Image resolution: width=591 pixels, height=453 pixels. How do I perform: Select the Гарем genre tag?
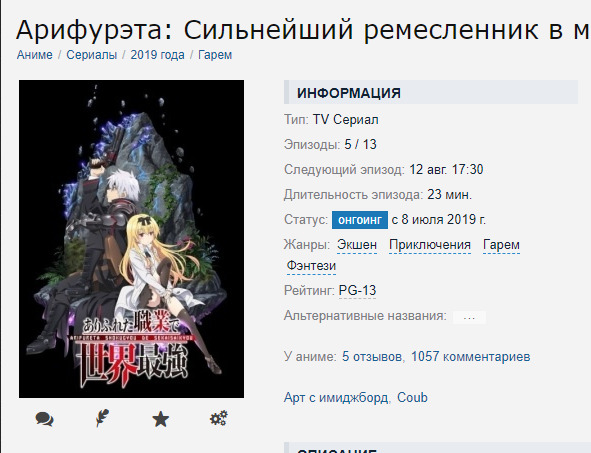(x=501, y=245)
